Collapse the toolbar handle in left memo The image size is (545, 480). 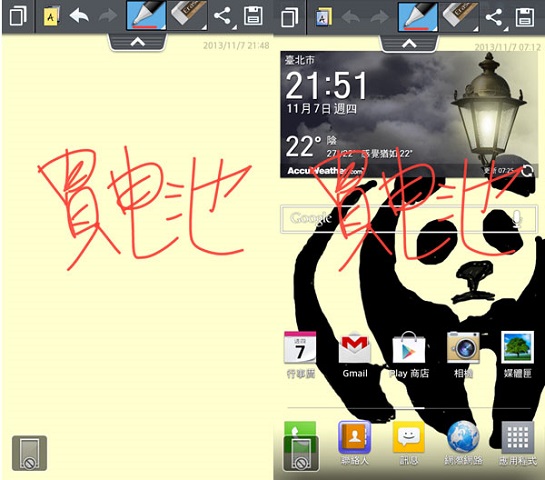point(138,42)
